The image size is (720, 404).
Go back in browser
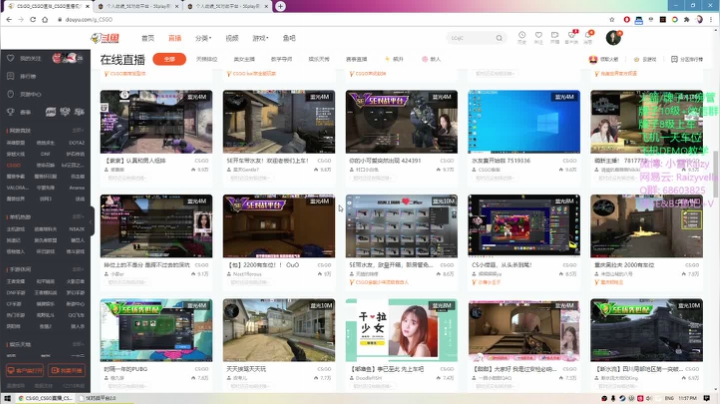coord(9,20)
